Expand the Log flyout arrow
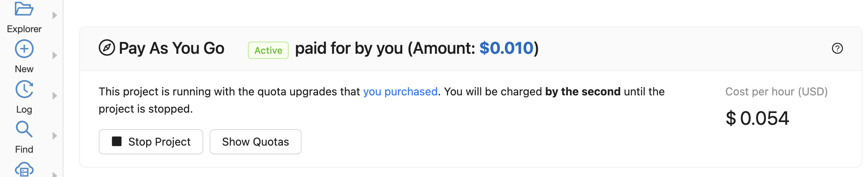The height and width of the screenshot is (177, 868). tap(55, 96)
